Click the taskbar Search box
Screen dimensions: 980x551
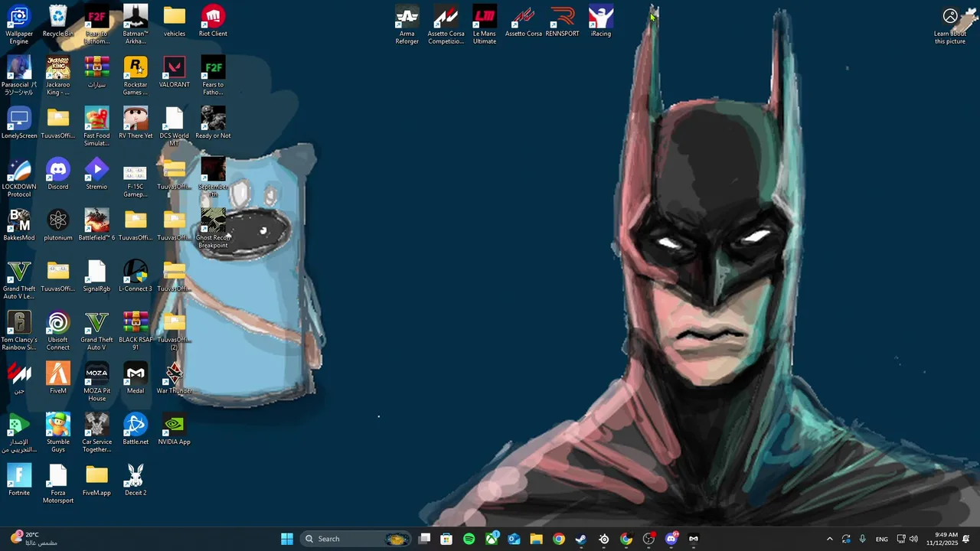[356, 539]
